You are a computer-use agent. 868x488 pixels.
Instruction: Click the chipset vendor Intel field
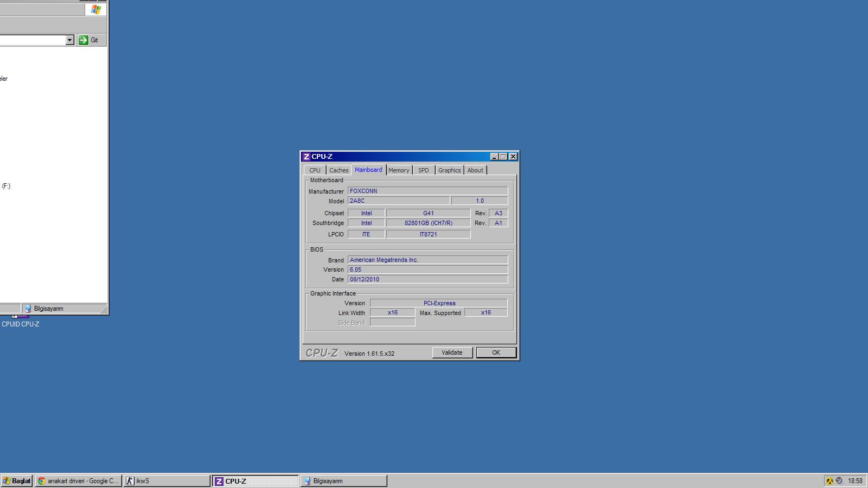366,213
